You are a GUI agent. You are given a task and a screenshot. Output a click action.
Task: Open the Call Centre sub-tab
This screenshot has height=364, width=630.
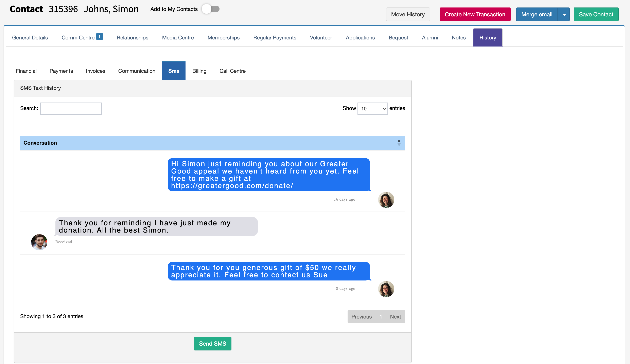pos(232,71)
